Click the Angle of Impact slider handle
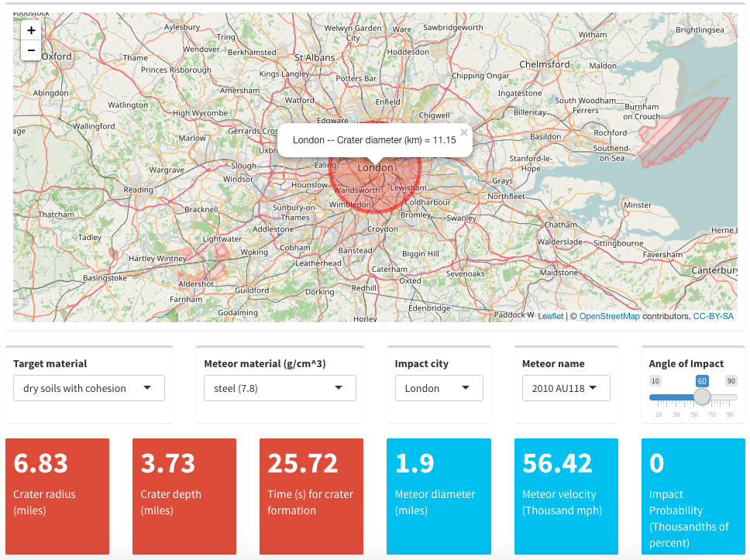 [702, 397]
